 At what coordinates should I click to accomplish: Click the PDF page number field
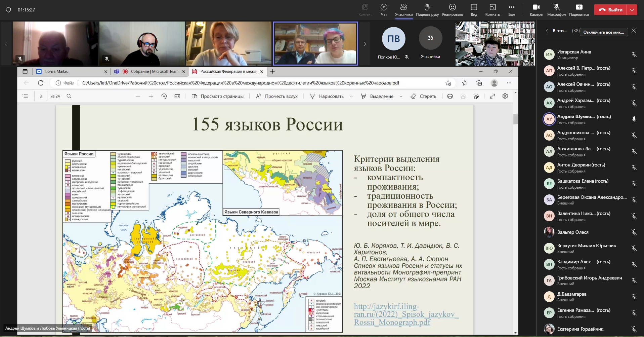click(x=41, y=96)
